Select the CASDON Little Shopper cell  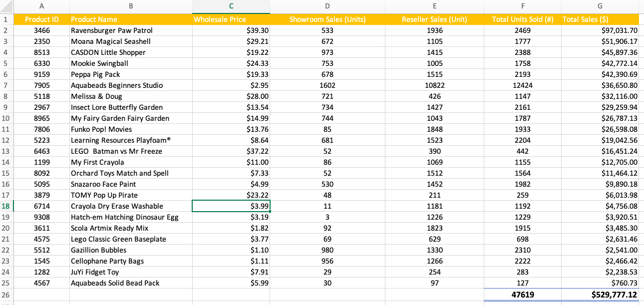[x=131, y=52]
